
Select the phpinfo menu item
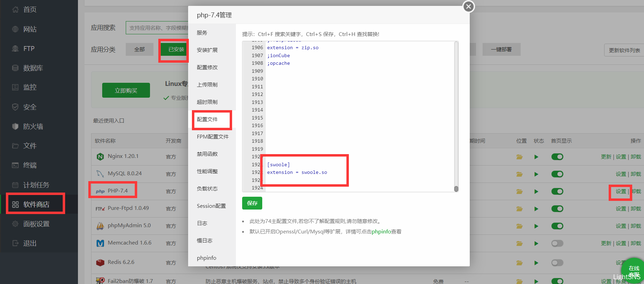coord(206,258)
